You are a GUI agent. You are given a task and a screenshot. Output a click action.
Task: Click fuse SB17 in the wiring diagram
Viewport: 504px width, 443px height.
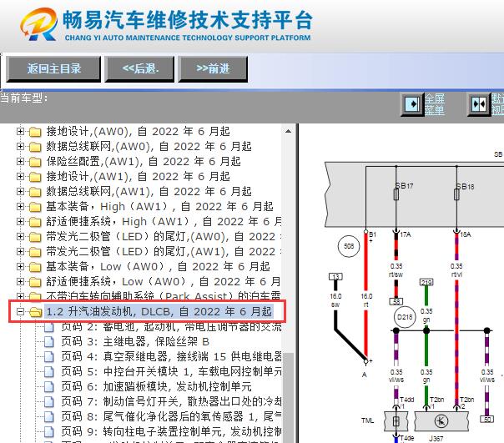pos(396,194)
